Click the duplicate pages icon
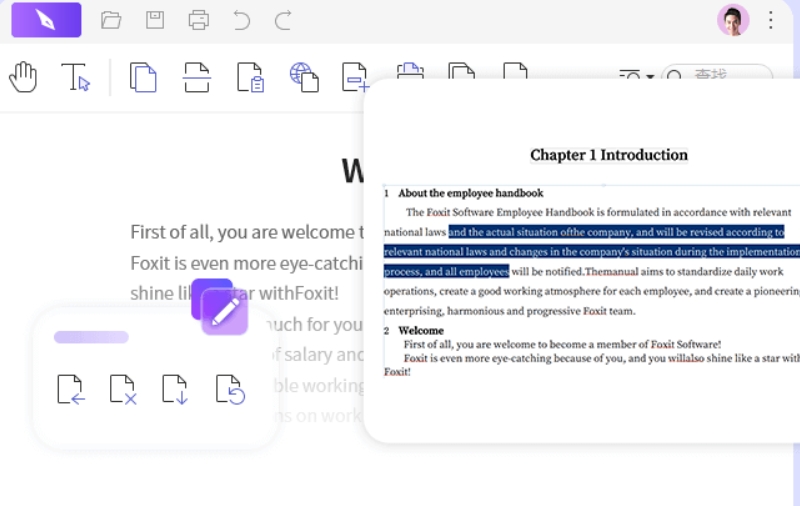 (x=143, y=77)
